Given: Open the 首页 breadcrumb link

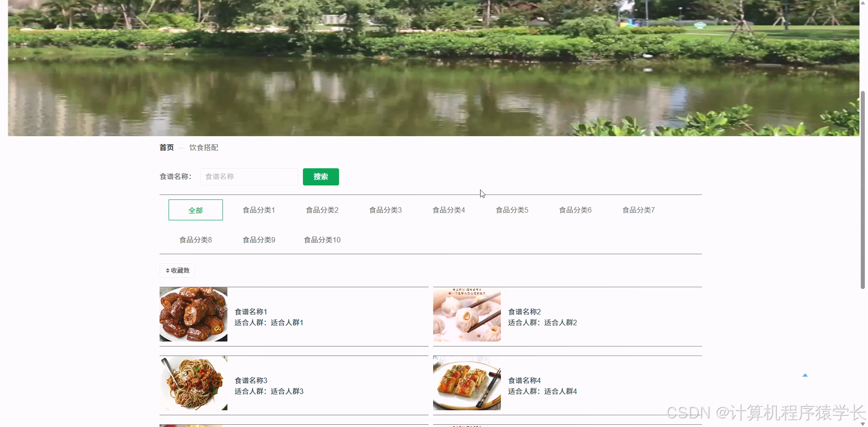Looking at the screenshot, I should [x=166, y=147].
